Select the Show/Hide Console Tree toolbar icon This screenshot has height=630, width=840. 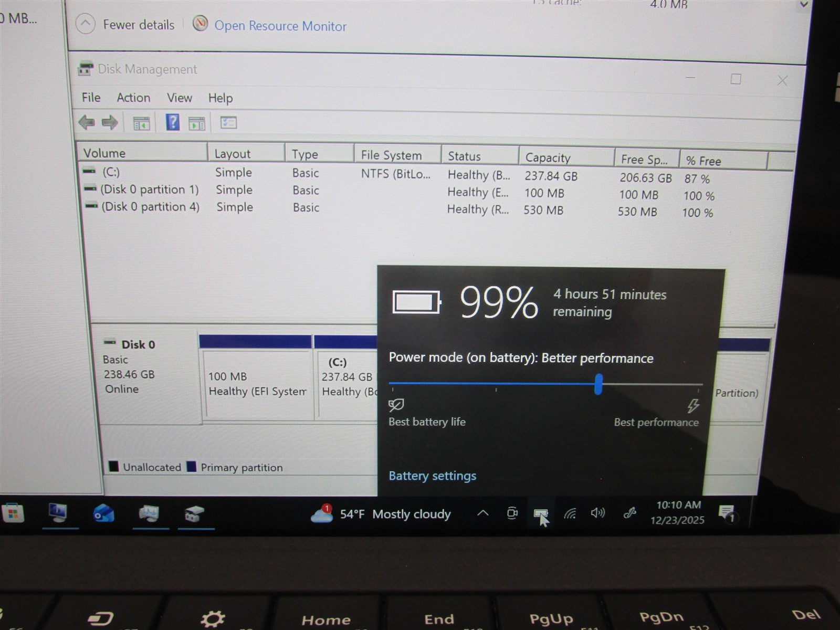141,122
